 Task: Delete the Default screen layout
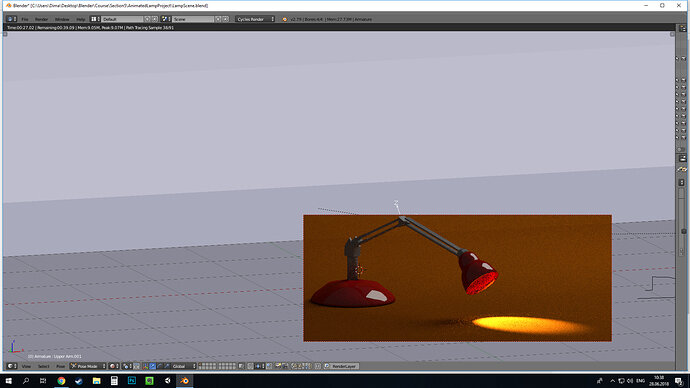154,19
